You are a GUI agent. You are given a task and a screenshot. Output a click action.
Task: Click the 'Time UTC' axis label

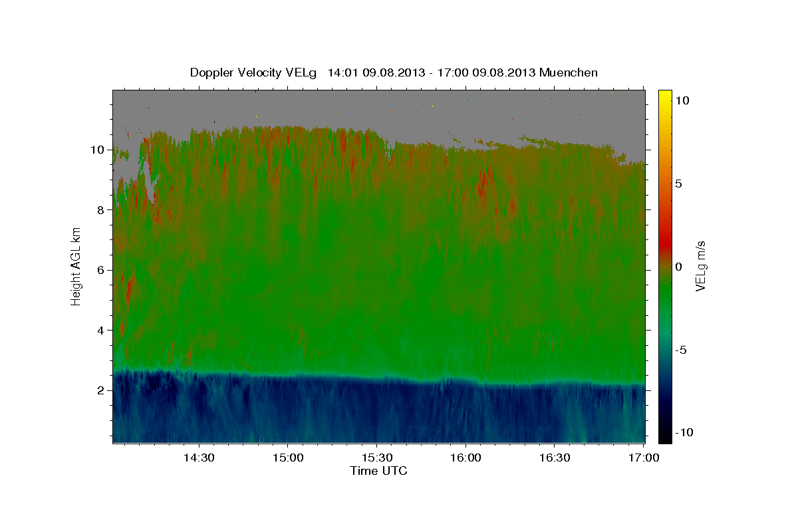pyautogui.click(x=378, y=471)
